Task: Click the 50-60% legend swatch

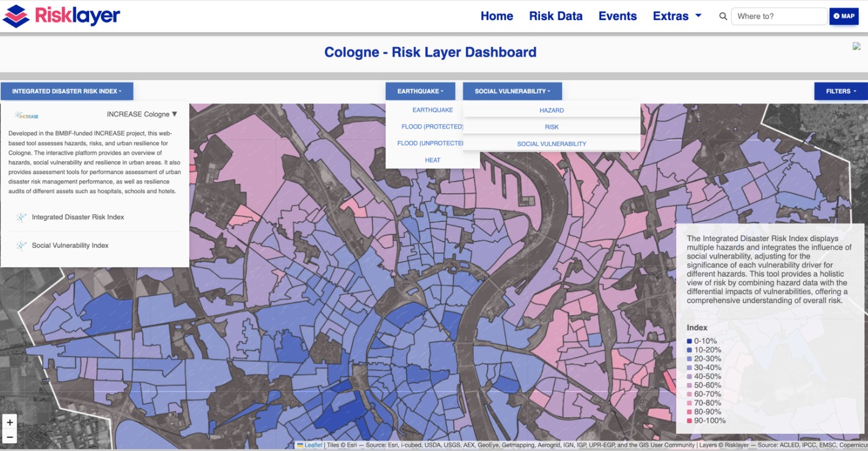Action: 690,386
